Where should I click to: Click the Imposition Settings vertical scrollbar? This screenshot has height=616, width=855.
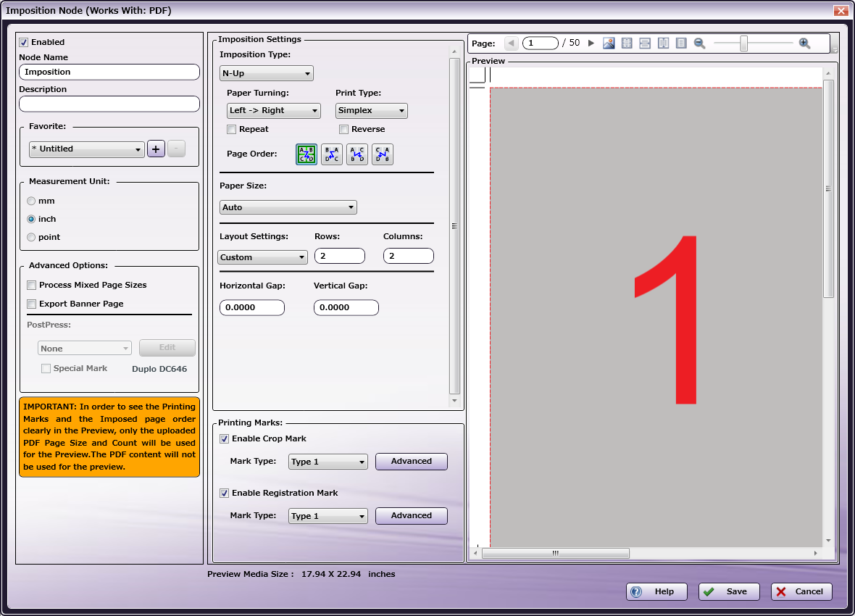tap(454, 226)
